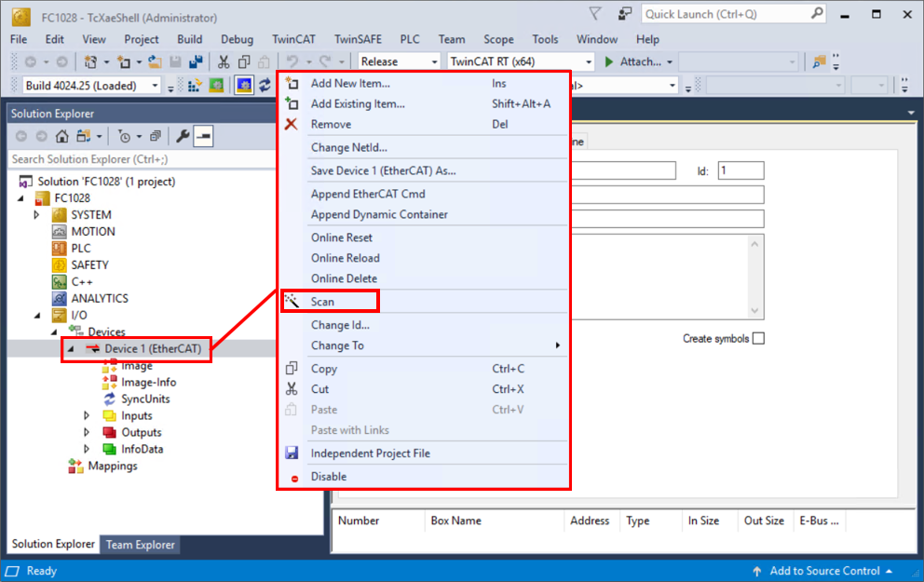Click the Restart TwinCAT Run Mode green icon
Image resolution: width=924 pixels, height=582 pixels.
point(216,86)
